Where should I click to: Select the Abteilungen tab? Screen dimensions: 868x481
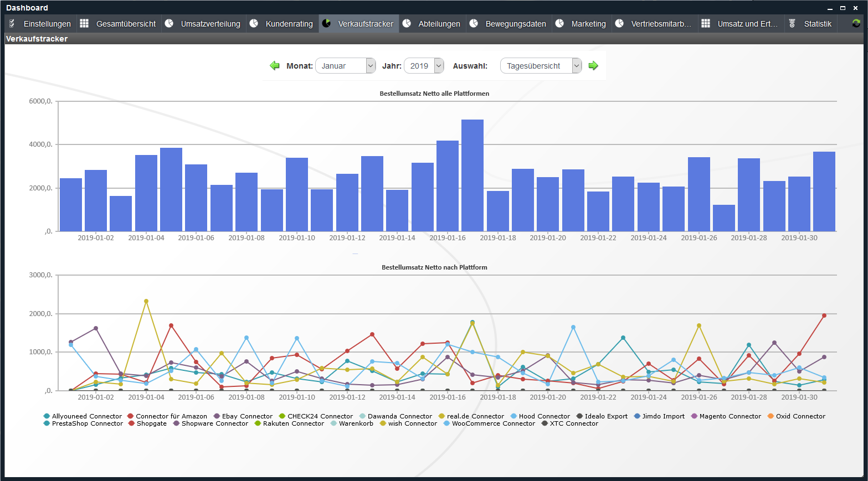439,24
